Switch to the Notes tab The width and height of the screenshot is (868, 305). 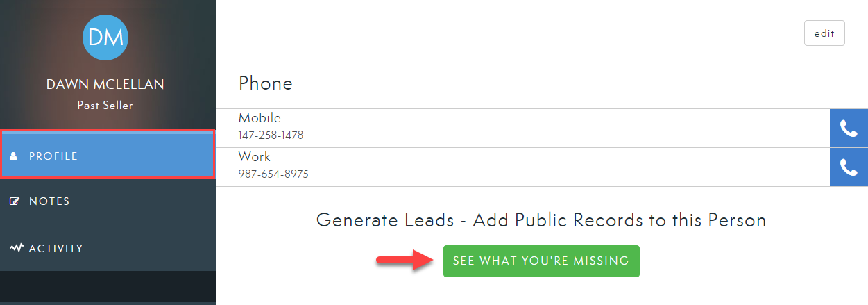tap(108, 201)
